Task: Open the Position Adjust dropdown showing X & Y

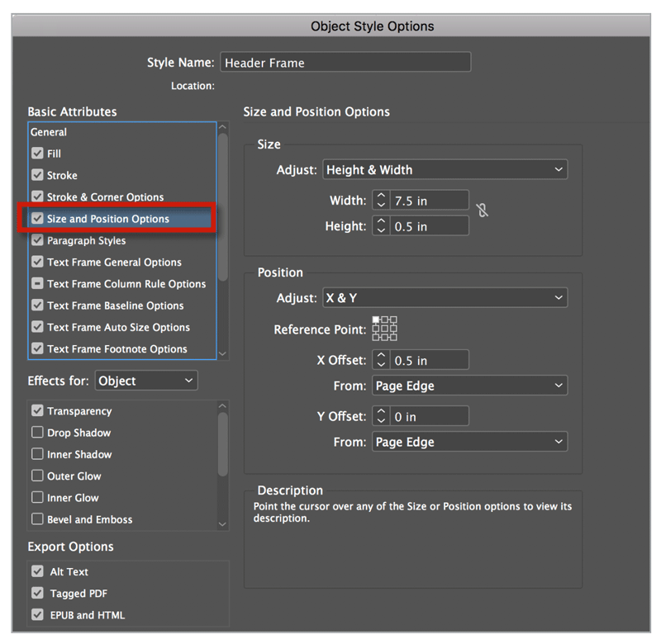Action: (x=445, y=298)
